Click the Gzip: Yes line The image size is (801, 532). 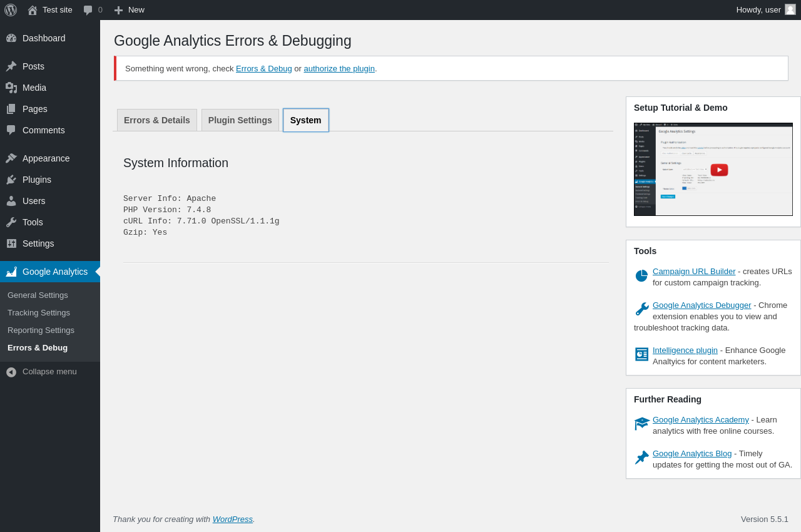click(145, 233)
